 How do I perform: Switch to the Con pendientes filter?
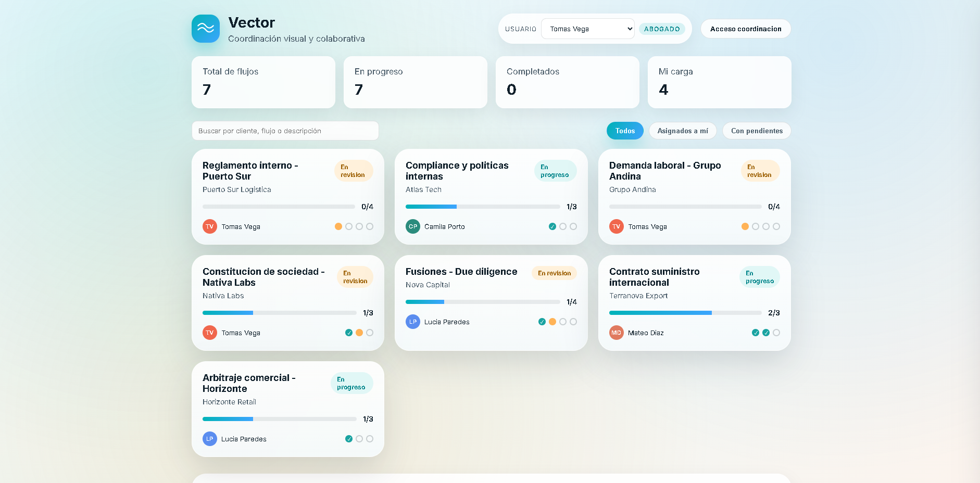tap(756, 131)
